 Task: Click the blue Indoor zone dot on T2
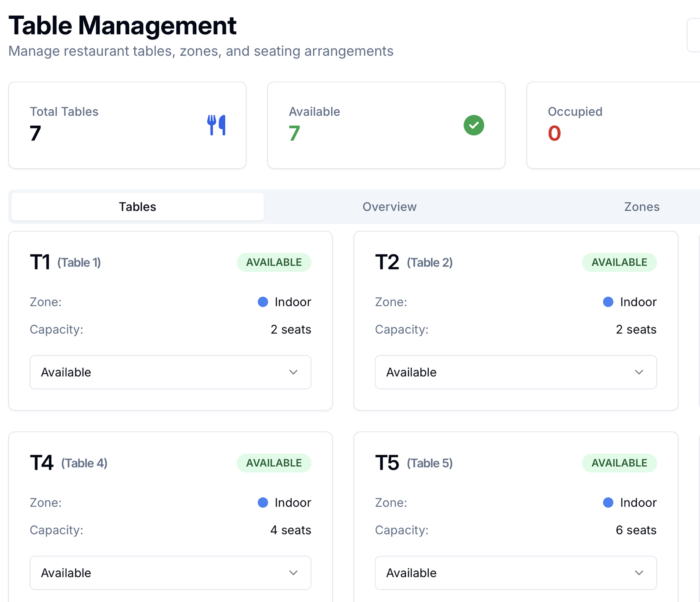click(608, 302)
